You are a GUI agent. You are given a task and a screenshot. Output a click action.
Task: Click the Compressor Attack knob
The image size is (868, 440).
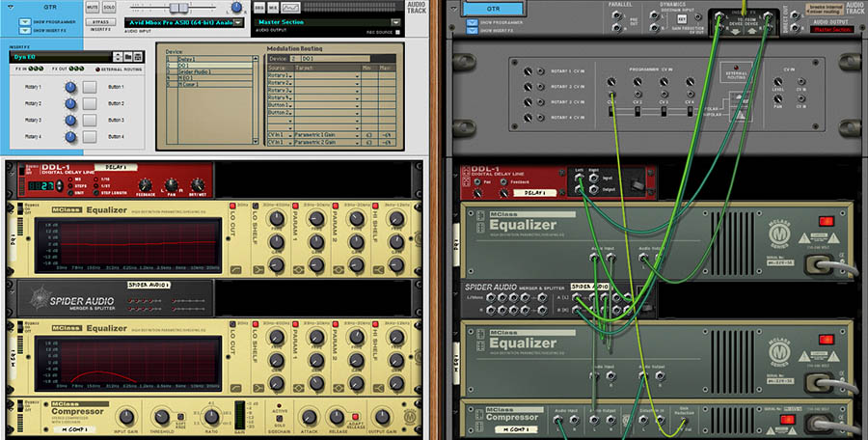(x=310, y=417)
